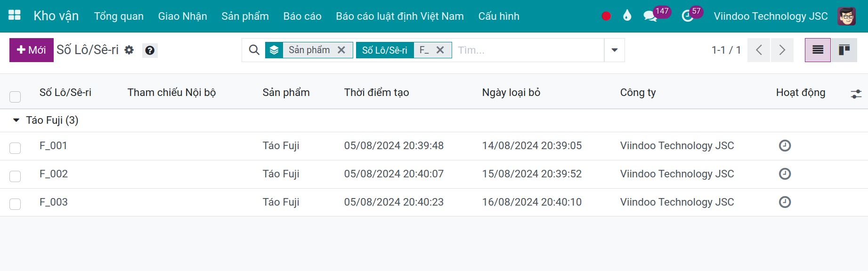Tick the checkbox for F_003
Screen dimensions: 868x271
(15, 204)
